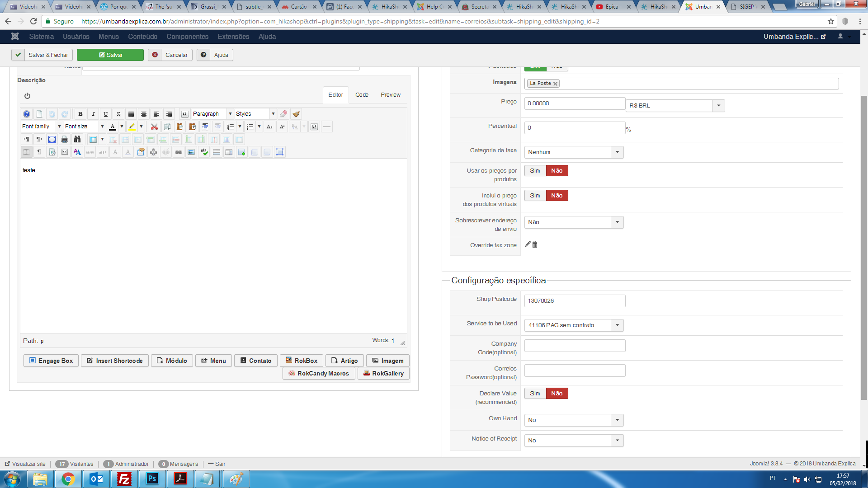
Task: Set 'Usar os preços por produtos' to Sim
Action: pyautogui.click(x=535, y=171)
